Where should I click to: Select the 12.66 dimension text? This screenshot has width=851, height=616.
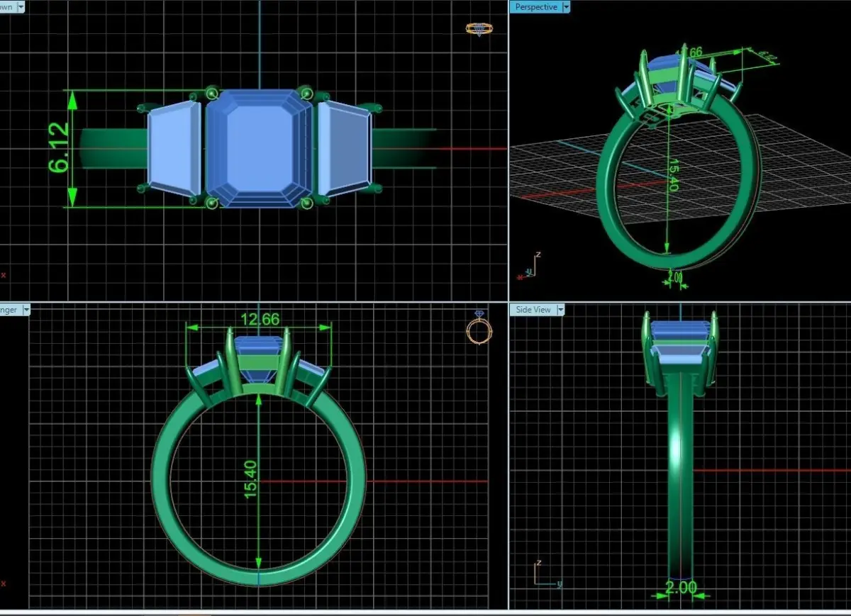259,319
